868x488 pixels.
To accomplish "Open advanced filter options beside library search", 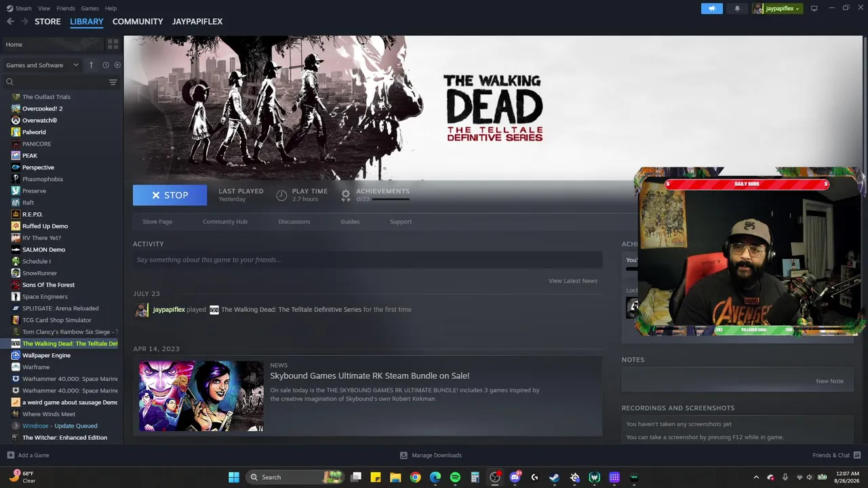I will coord(113,82).
